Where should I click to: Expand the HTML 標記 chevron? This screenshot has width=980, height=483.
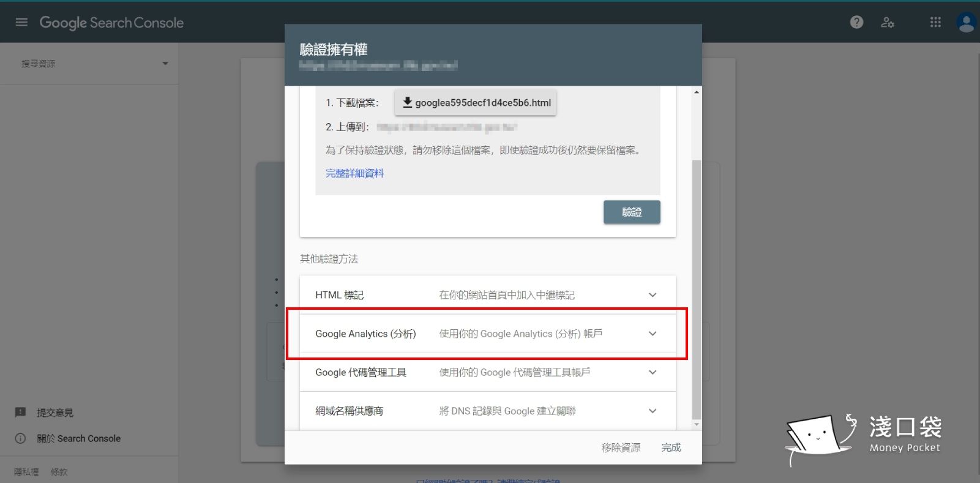coord(653,295)
